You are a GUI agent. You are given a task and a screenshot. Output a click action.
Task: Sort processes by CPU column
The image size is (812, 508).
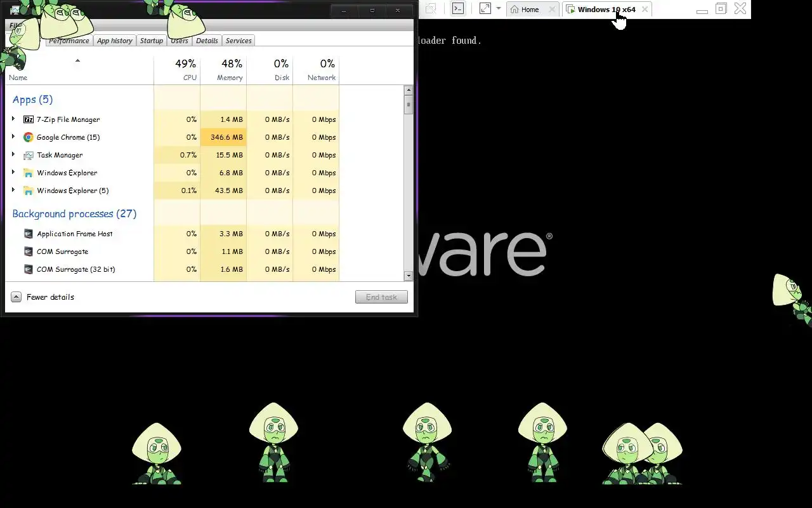[x=177, y=70]
